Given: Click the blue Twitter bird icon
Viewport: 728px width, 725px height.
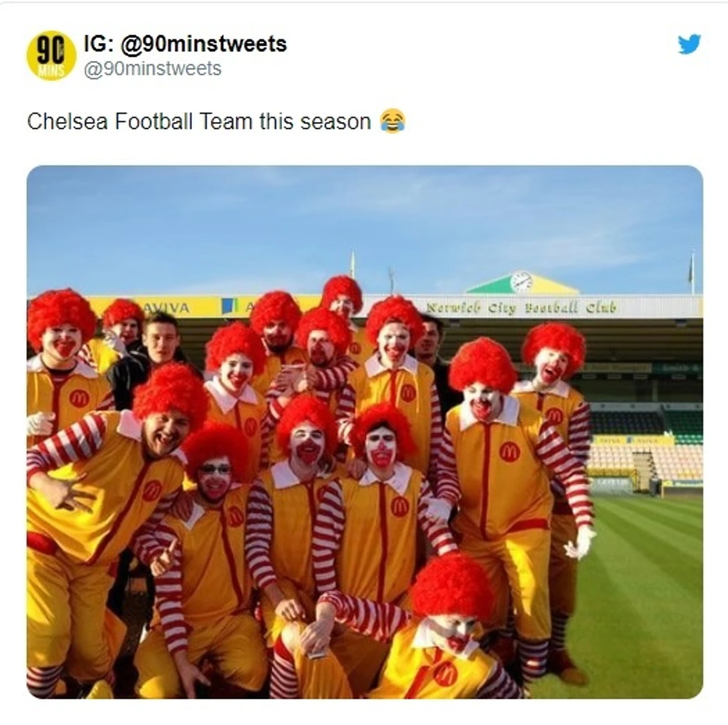Looking at the screenshot, I should point(689,43).
